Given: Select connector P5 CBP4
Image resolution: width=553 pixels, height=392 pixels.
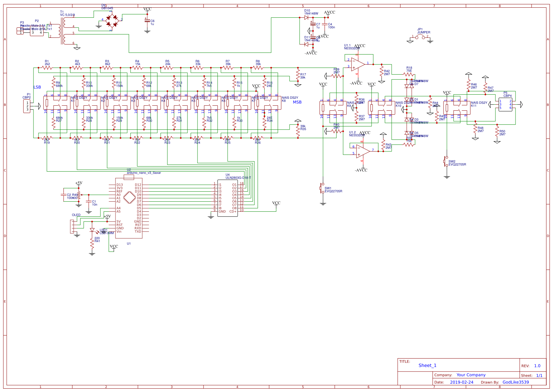Looking at the screenshot, I should 505,104.
